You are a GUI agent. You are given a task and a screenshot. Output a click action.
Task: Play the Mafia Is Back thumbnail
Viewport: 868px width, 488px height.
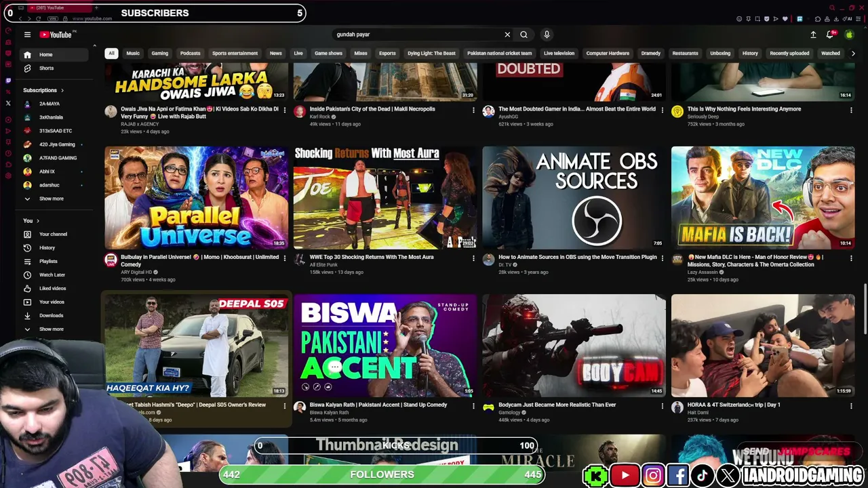point(763,197)
